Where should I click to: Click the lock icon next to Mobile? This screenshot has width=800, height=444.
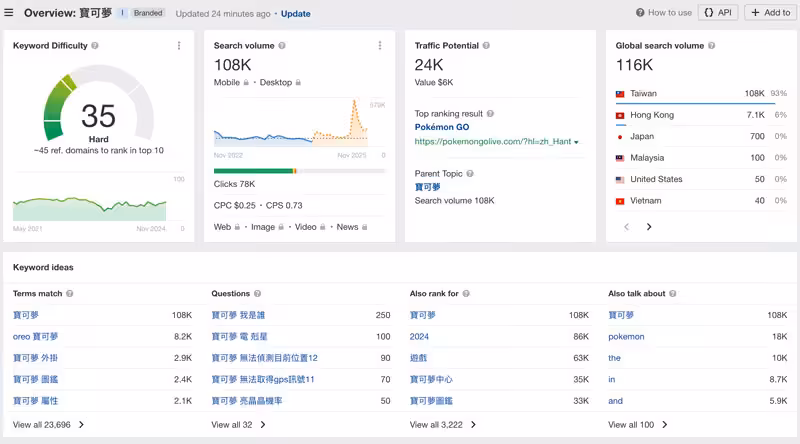pyautogui.click(x=246, y=82)
